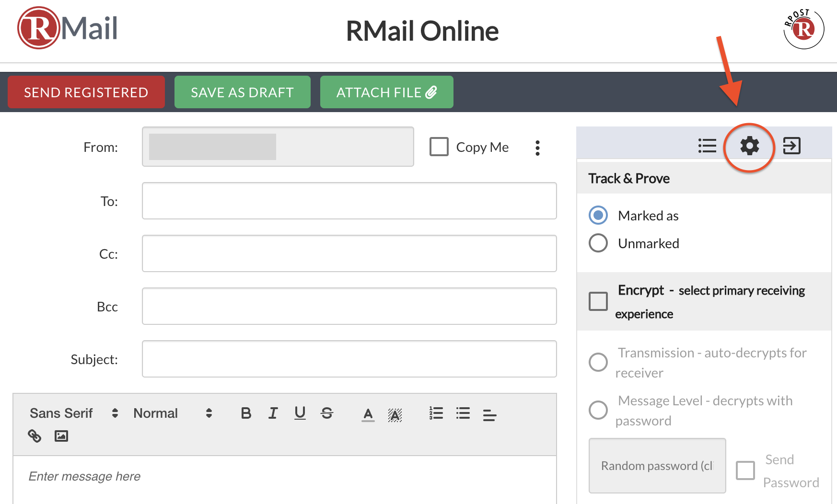The image size is (837, 504).
Task: Click the From address field
Action: click(x=278, y=147)
